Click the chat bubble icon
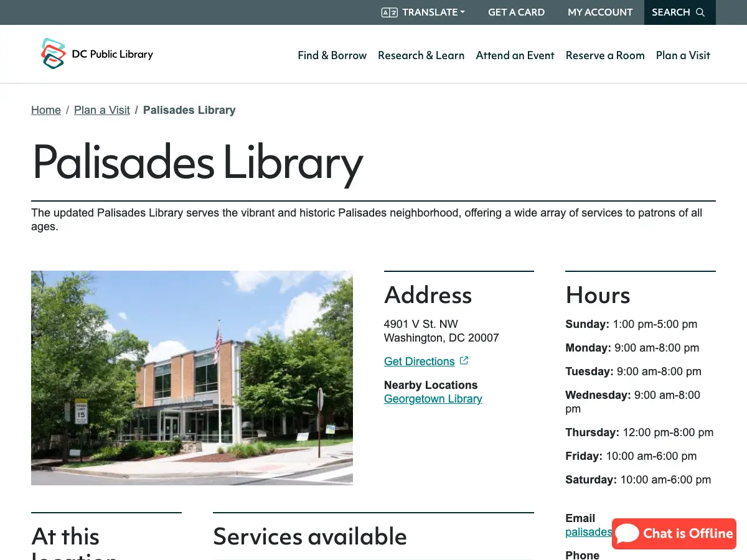Screen dimensions: 747x560 tap(627, 533)
